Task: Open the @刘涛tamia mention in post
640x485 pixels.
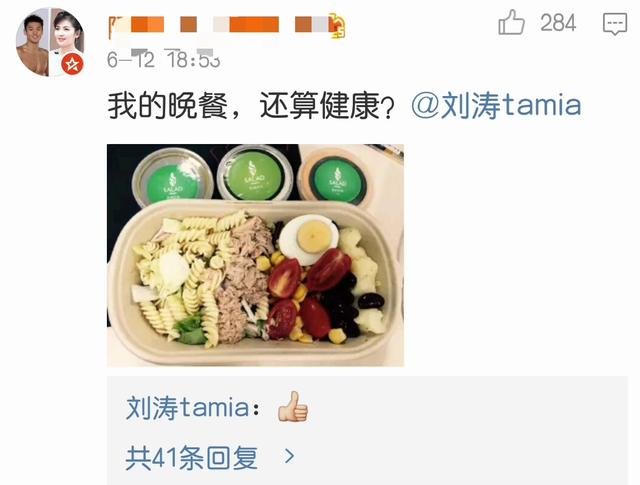Action: click(x=496, y=105)
